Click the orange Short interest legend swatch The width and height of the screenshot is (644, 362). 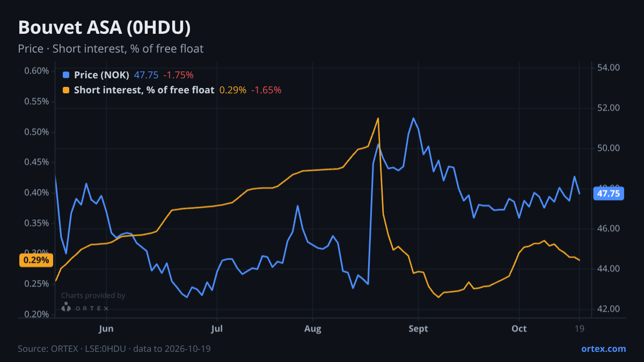66,90
